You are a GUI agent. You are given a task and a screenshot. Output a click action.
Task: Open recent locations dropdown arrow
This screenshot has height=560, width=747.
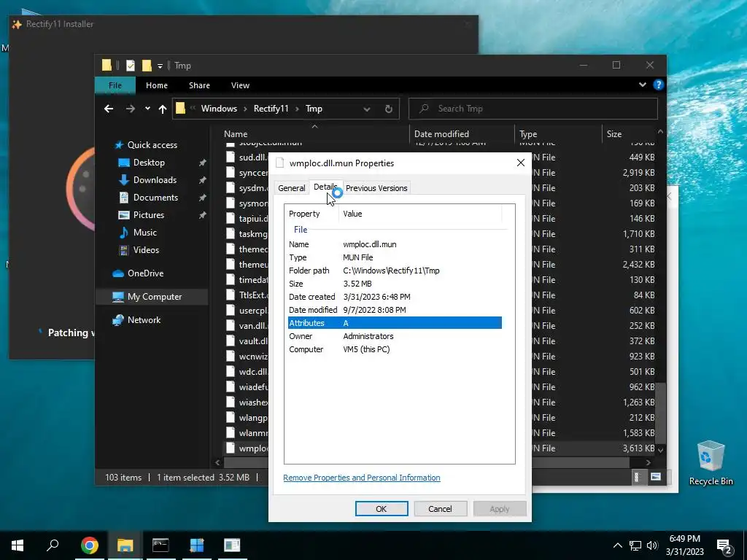pyautogui.click(x=147, y=109)
